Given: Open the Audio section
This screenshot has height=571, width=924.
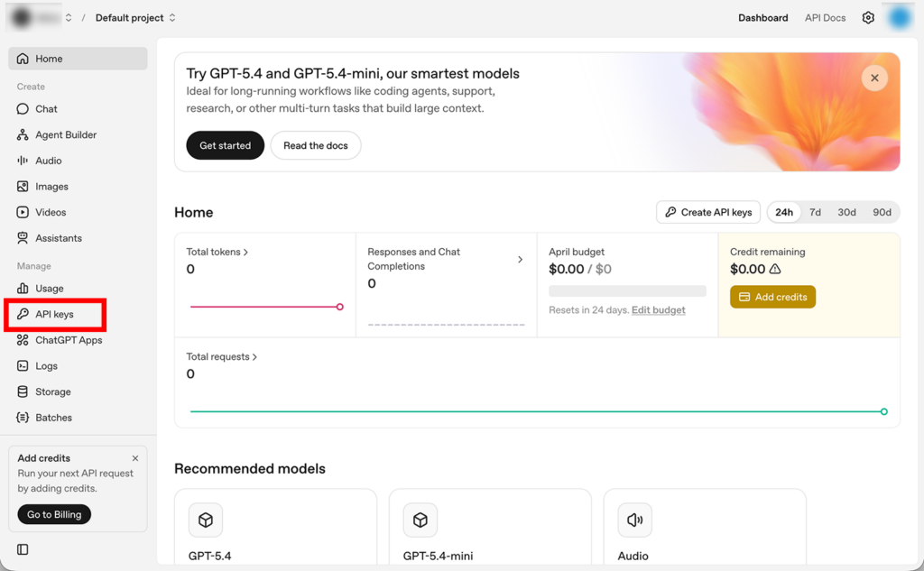Looking at the screenshot, I should point(45,160).
